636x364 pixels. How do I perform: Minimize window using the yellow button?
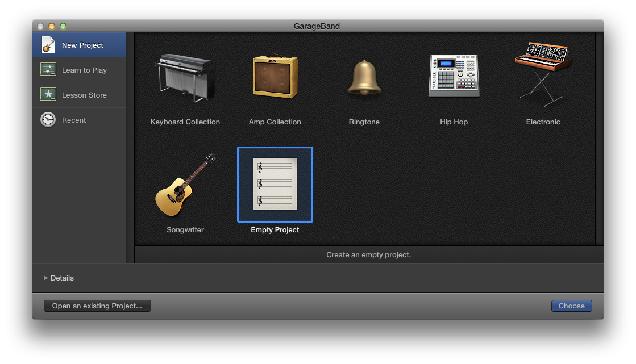tap(52, 26)
